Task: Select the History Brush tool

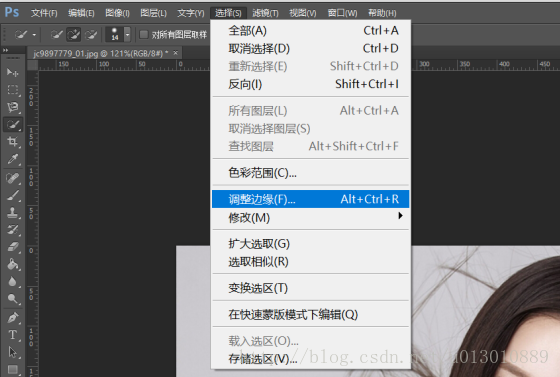Action: point(13,230)
